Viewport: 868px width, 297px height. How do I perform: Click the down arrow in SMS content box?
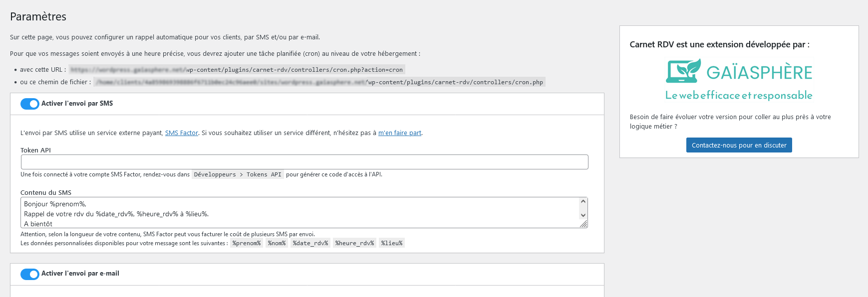pos(582,215)
